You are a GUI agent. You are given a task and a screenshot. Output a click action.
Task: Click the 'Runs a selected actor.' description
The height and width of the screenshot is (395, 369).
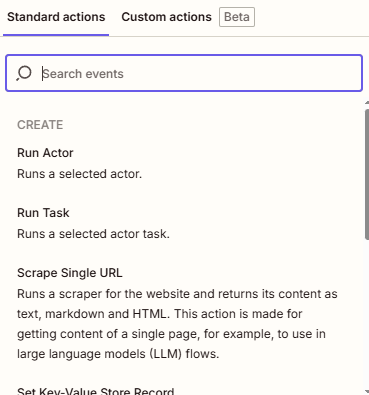[79, 174]
